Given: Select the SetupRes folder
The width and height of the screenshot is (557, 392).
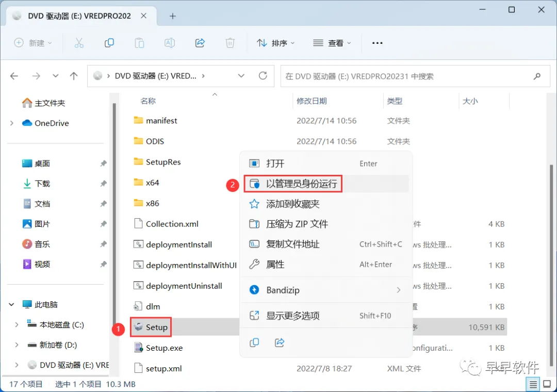Looking at the screenshot, I should click(157, 162).
